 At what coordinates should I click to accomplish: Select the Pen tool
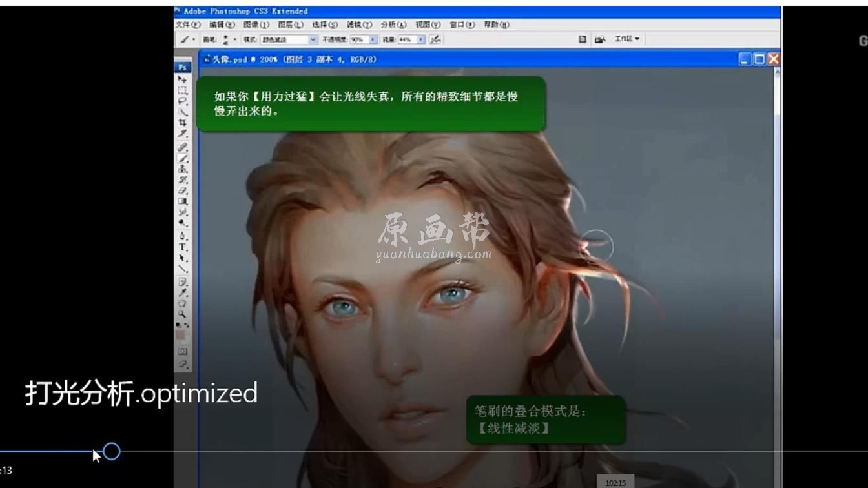(183, 237)
